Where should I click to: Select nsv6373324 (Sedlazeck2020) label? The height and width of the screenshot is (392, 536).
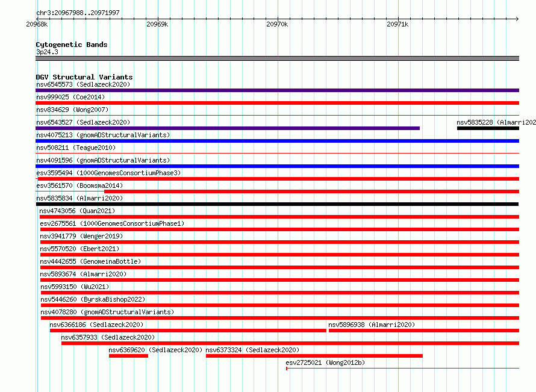point(252,350)
